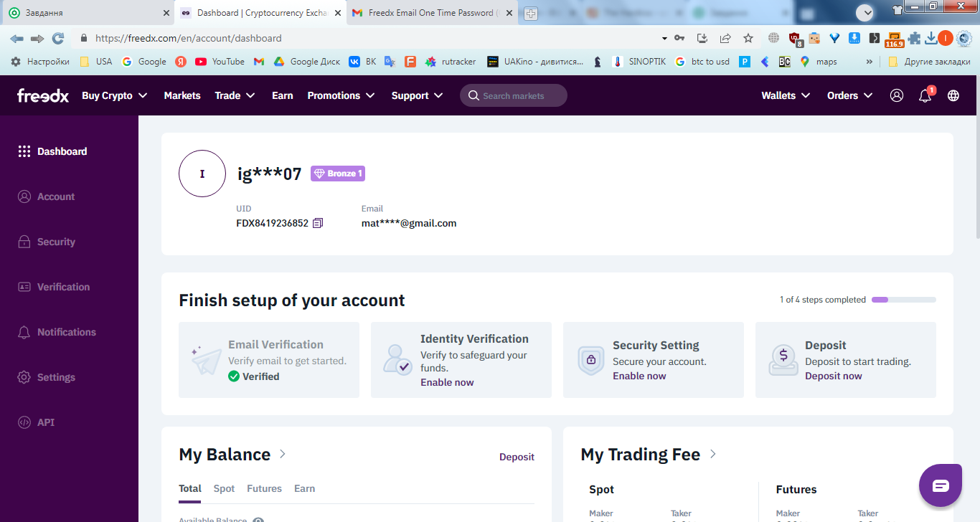Image resolution: width=980 pixels, height=522 pixels.
Task: Click the Deposit now link
Action: pyautogui.click(x=834, y=376)
